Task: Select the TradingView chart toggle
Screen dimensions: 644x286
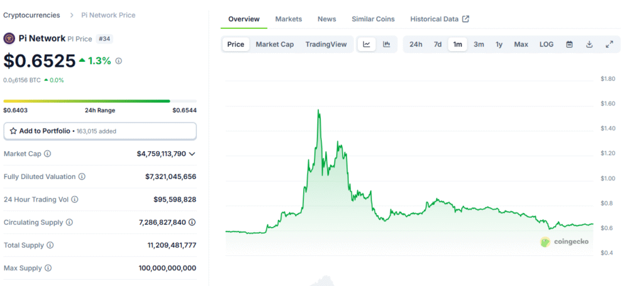Action: [x=326, y=45]
